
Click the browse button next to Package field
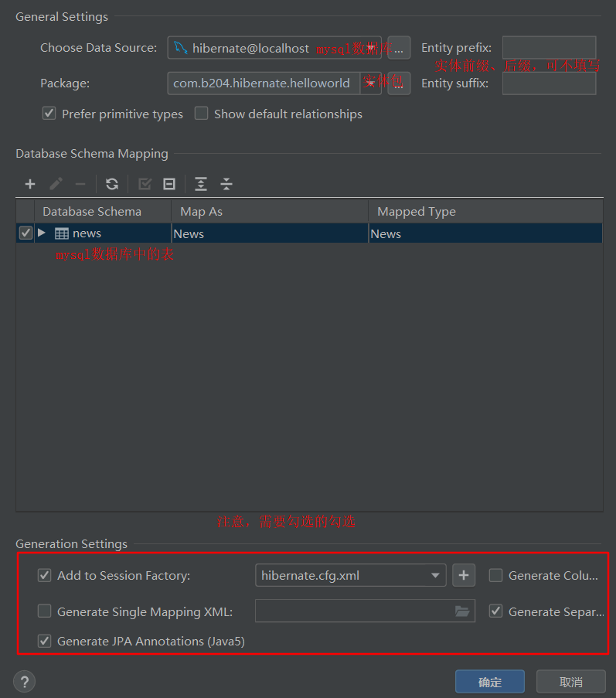tap(399, 83)
